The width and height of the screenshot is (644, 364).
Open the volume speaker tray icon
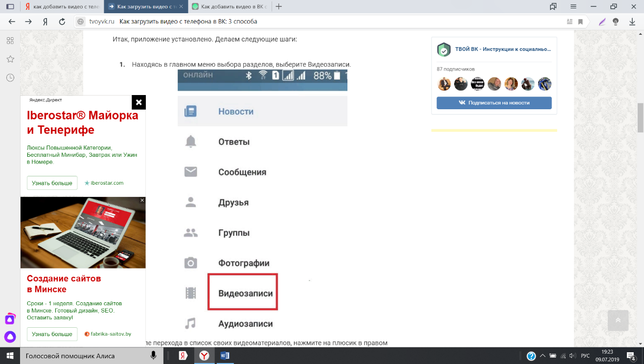(573, 356)
